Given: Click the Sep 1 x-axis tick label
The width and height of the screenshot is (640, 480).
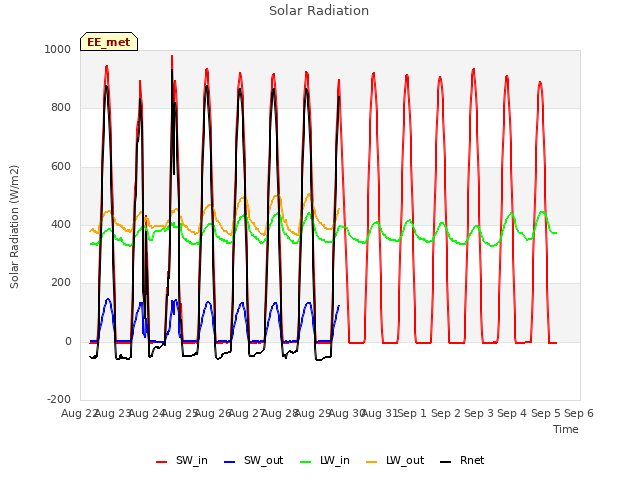Looking at the screenshot, I should [x=412, y=413].
